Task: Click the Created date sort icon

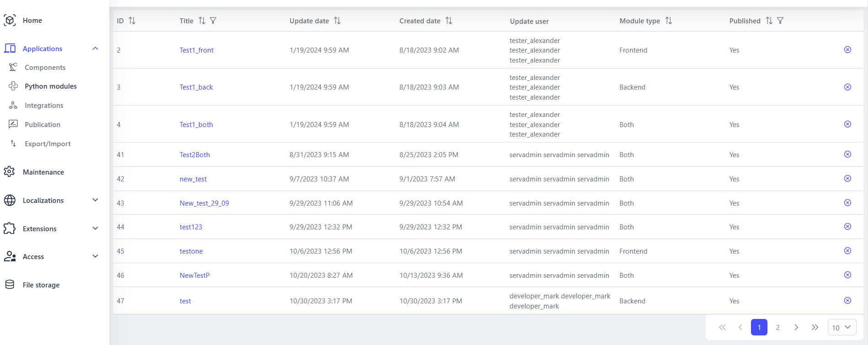Action: point(449,21)
